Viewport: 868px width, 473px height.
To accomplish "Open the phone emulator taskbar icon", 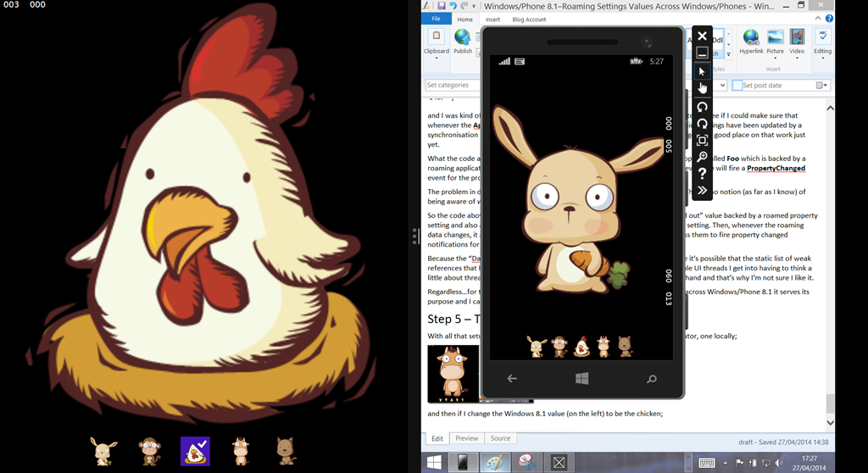I will [463, 462].
